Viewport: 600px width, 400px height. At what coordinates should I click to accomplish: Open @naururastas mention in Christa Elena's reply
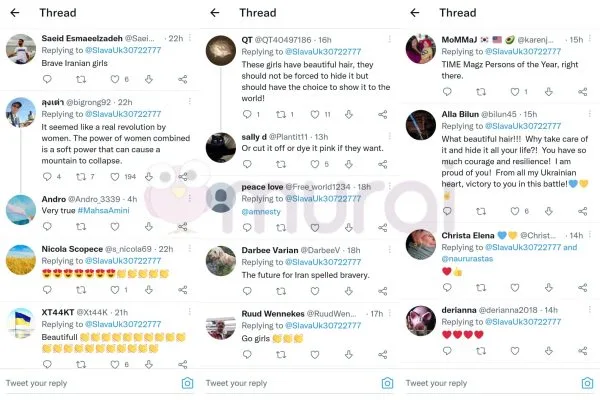coord(467,259)
